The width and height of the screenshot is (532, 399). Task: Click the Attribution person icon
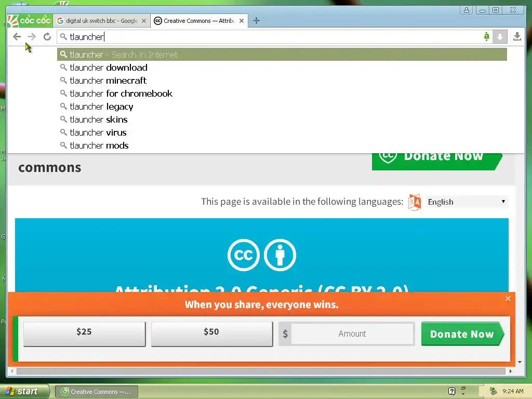coord(280,255)
